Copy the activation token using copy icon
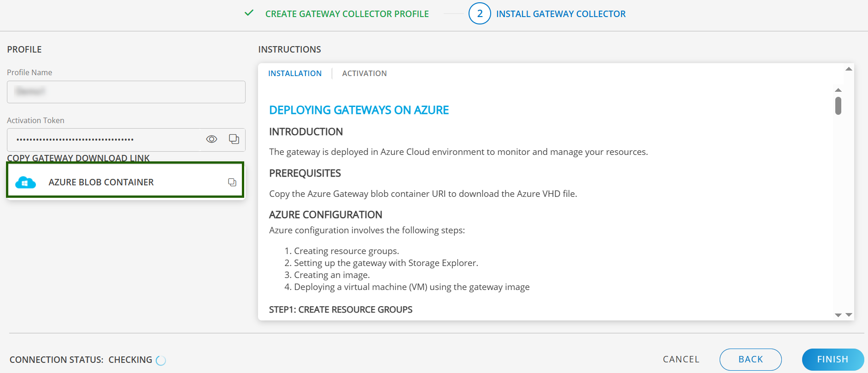The image size is (868, 373). 234,139
